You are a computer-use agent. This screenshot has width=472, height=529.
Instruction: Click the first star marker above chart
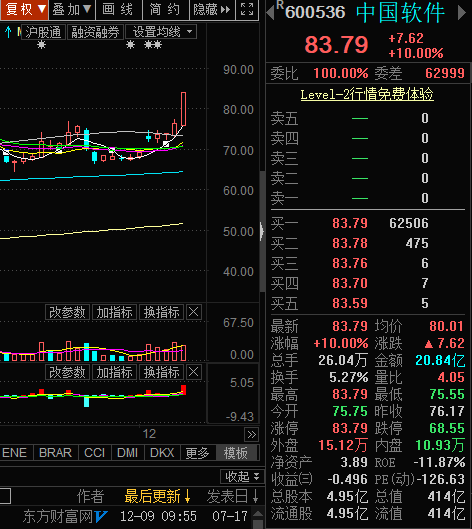point(41,45)
